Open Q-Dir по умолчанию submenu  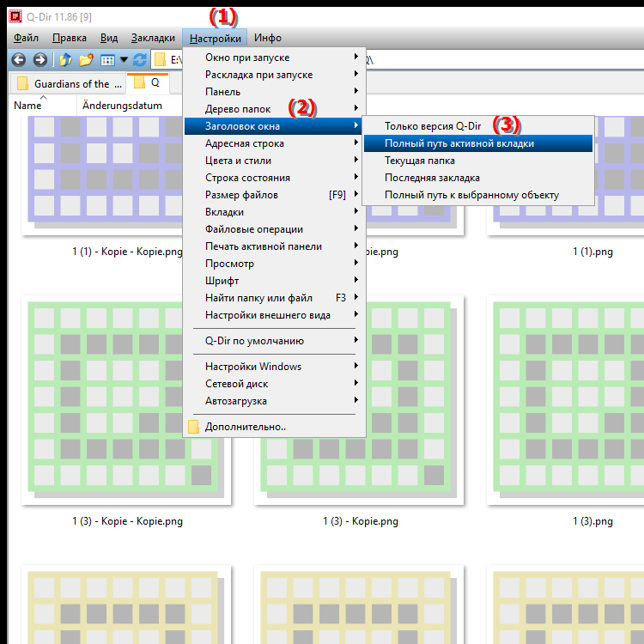point(274,341)
